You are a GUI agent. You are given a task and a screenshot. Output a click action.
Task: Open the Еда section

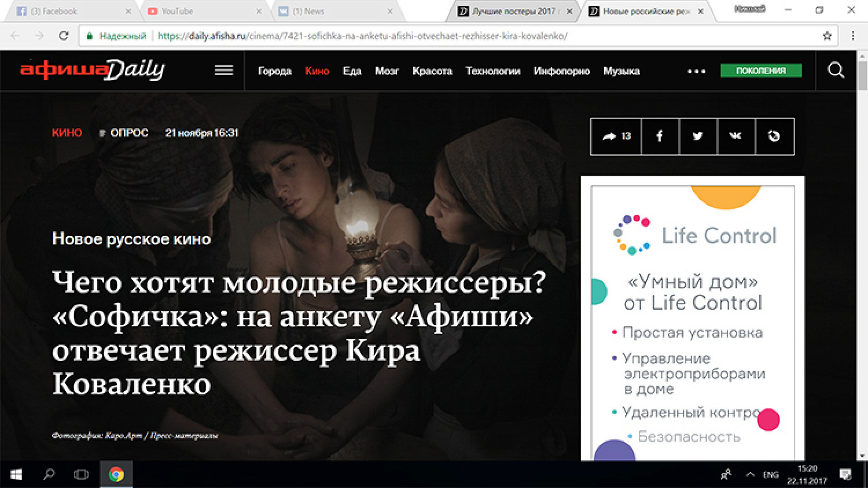point(352,71)
